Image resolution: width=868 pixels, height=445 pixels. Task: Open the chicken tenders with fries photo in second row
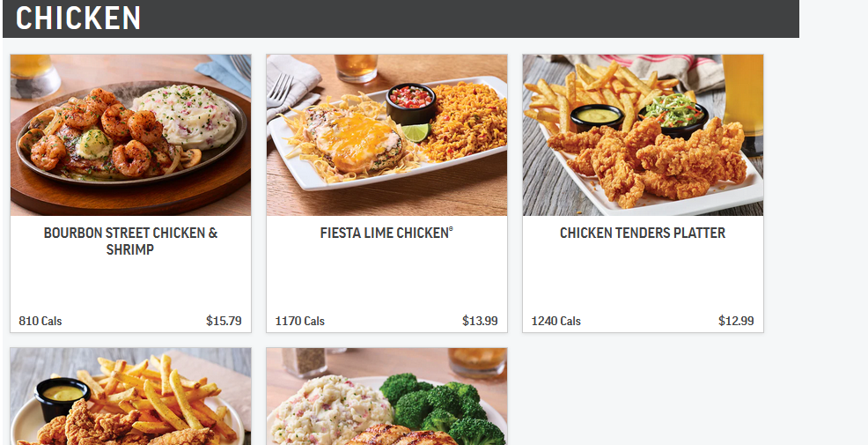pyautogui.click(x=130, y=397)
